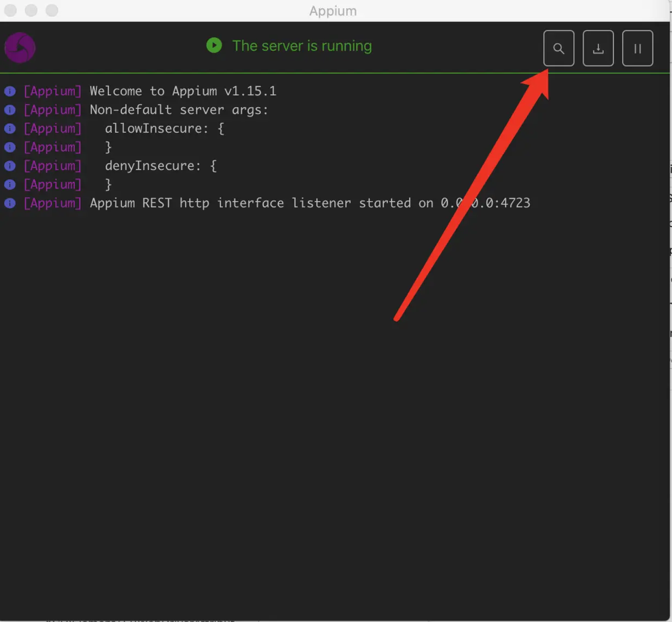The width and height of the screenshot is (672, 622).
Task: Click green play status icon
Action: pyautogui.click(x=214, y=45)
